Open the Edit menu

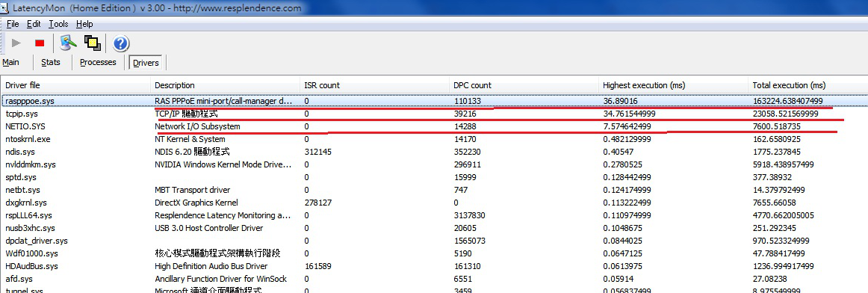tap(34, 24)
